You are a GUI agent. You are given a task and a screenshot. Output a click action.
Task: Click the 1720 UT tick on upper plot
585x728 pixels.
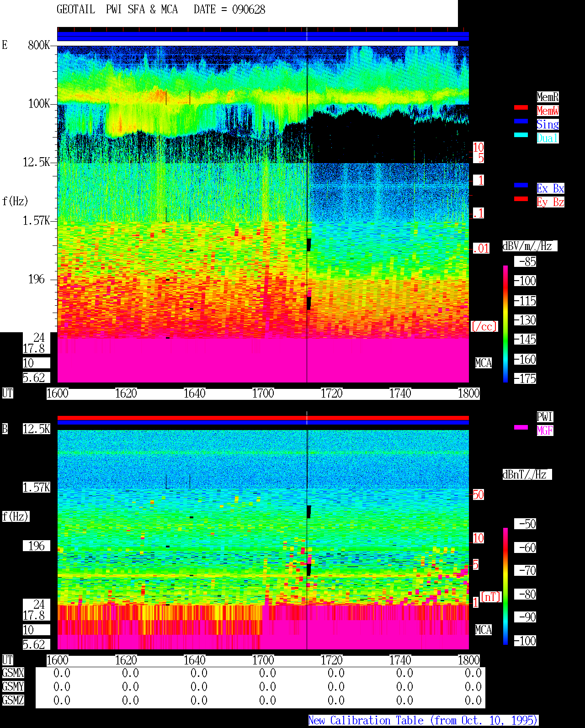[331, 393]
